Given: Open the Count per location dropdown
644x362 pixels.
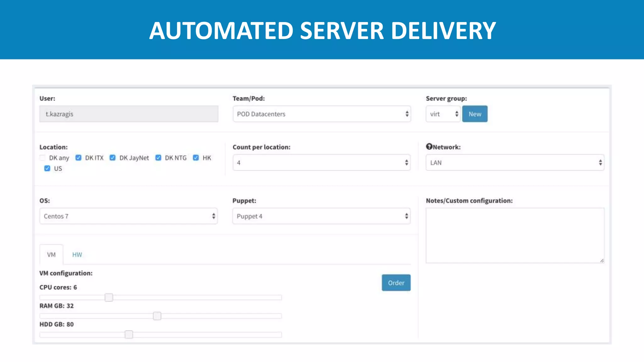Looking at the screenshot, I should coord(322,162).
